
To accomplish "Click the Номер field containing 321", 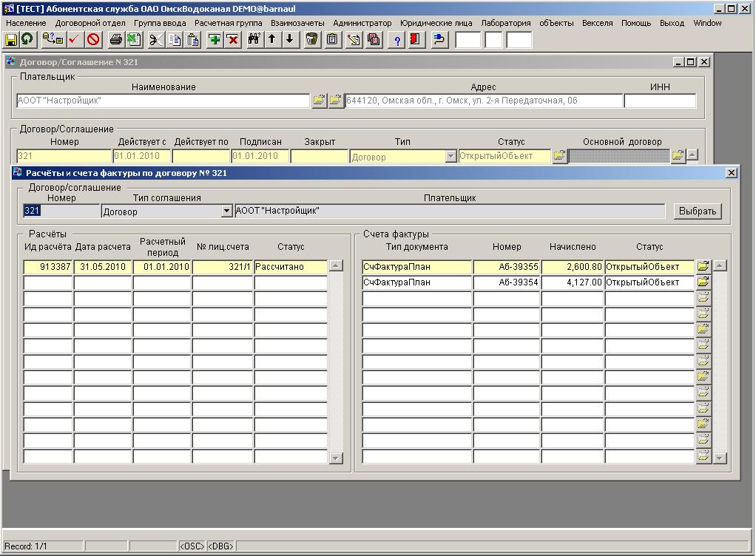I will pos(61,211).
